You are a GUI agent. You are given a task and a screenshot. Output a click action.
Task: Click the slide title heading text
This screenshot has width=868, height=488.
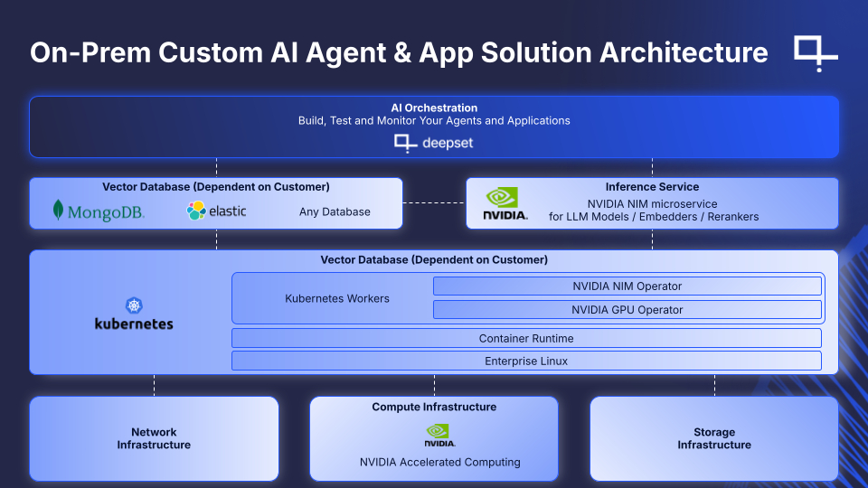[399, 52]
